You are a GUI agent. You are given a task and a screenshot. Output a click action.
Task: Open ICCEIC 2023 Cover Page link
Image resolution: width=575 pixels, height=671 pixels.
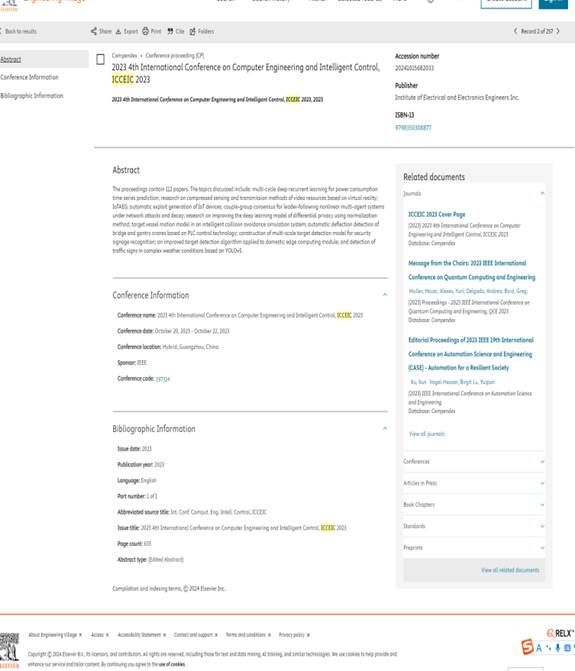[x=436, y=214]
